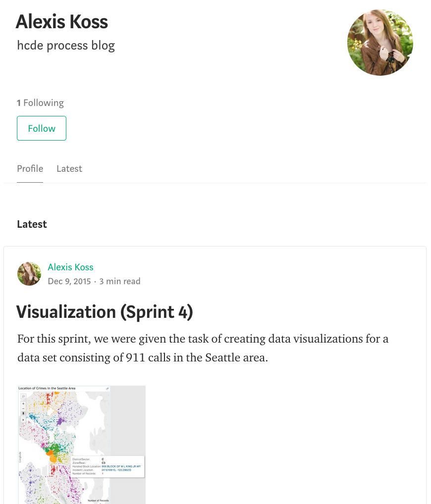Image resolution: width=431 pixels, height=504 pixels.
Task: Click the large round profile photo
Action: pos(380,43)
